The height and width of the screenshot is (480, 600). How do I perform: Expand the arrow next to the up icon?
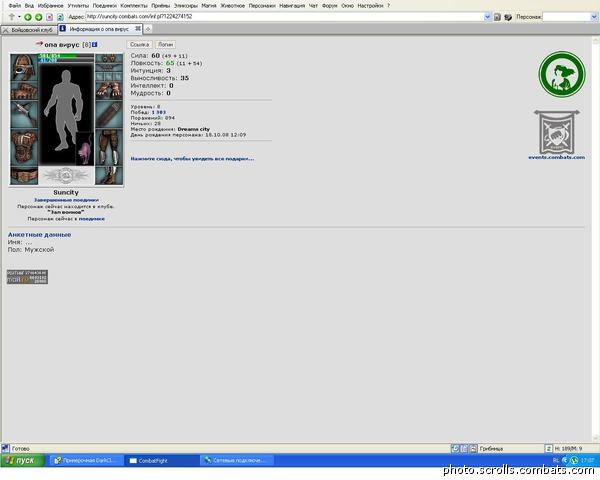pyautogui.click(x=19, y=17)
